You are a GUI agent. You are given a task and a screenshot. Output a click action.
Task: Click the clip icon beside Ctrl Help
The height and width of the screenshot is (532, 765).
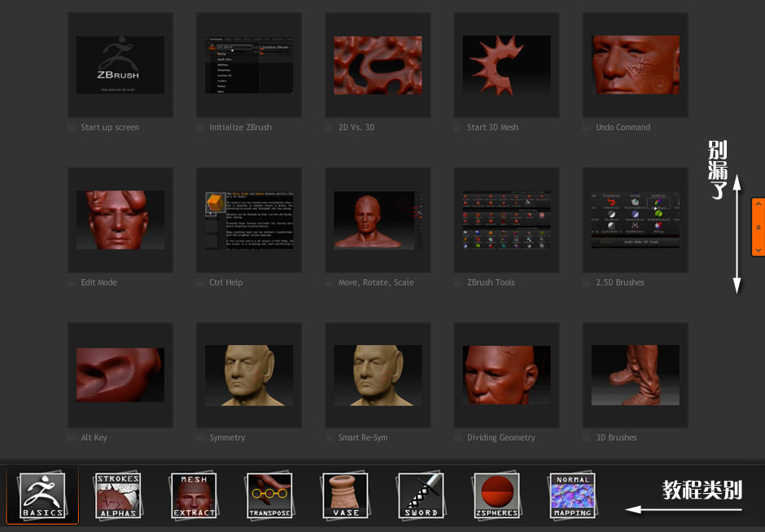tap(200, 282)
